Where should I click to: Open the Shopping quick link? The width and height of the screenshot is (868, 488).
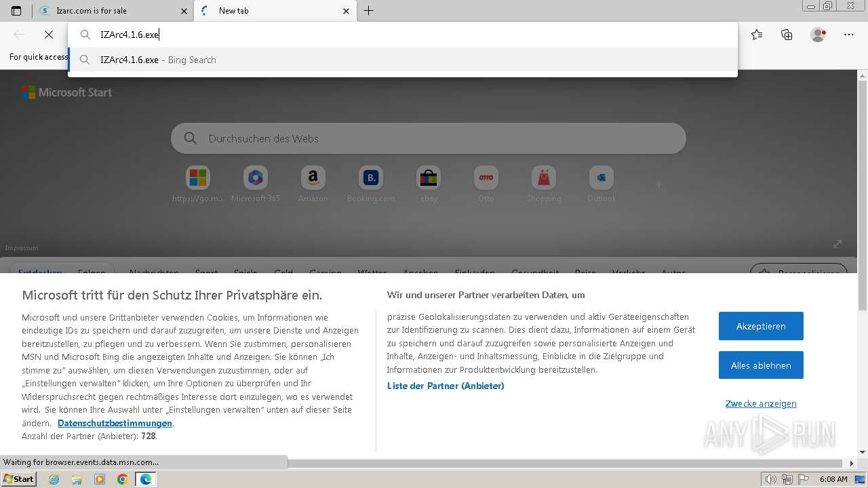[x=544, y=184]
